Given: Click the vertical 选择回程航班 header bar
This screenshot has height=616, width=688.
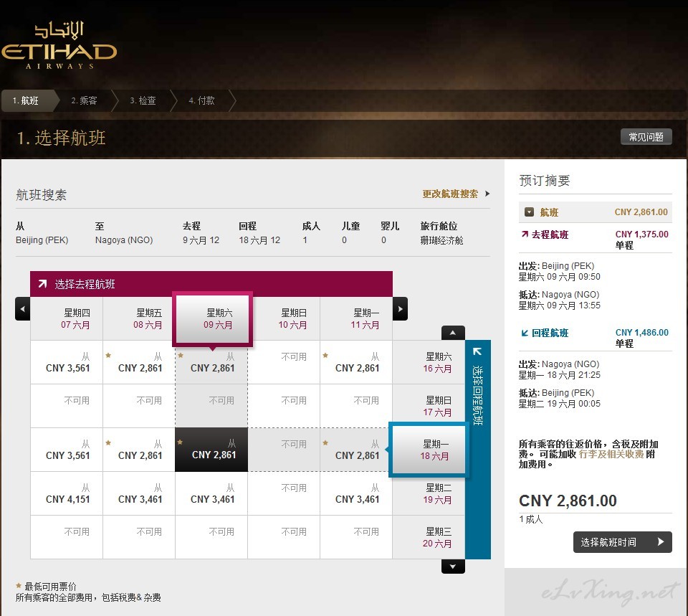Looking at the screenshot, I should (478, 450).
